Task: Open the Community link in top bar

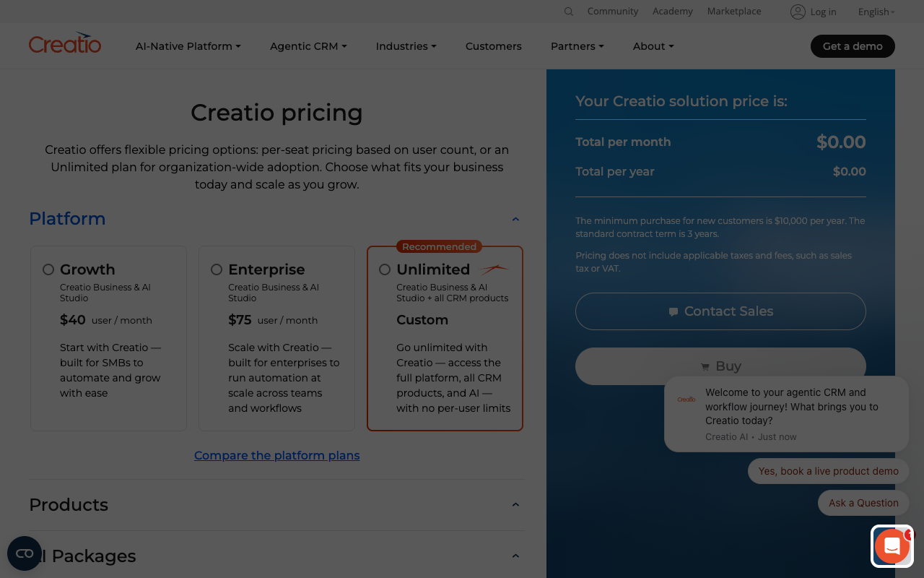Action: point(613,12)
